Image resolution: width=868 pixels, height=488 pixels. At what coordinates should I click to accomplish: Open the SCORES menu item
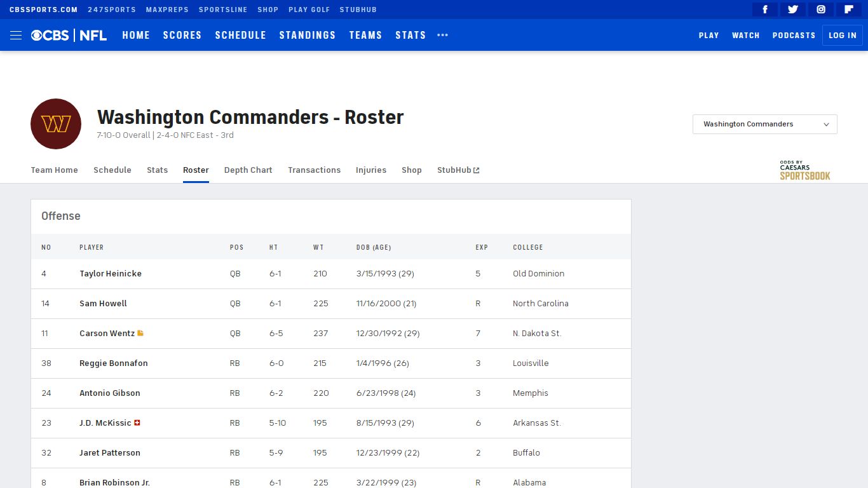(x=182, y=36)
